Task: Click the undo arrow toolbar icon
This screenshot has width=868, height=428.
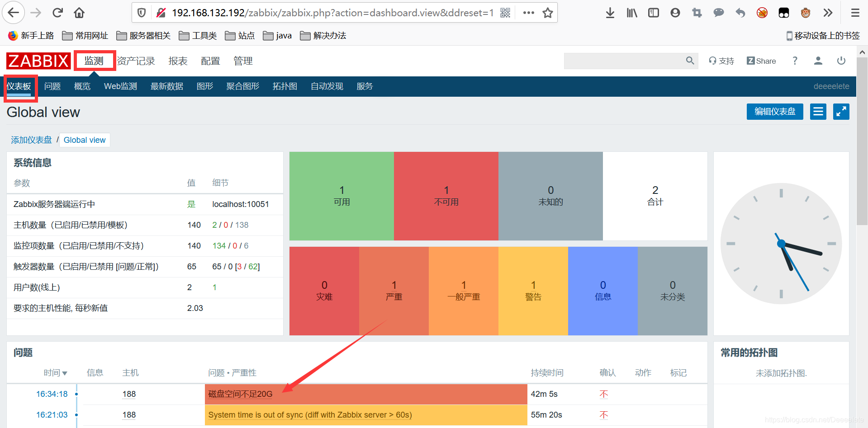Action: [x=740, y=13]
